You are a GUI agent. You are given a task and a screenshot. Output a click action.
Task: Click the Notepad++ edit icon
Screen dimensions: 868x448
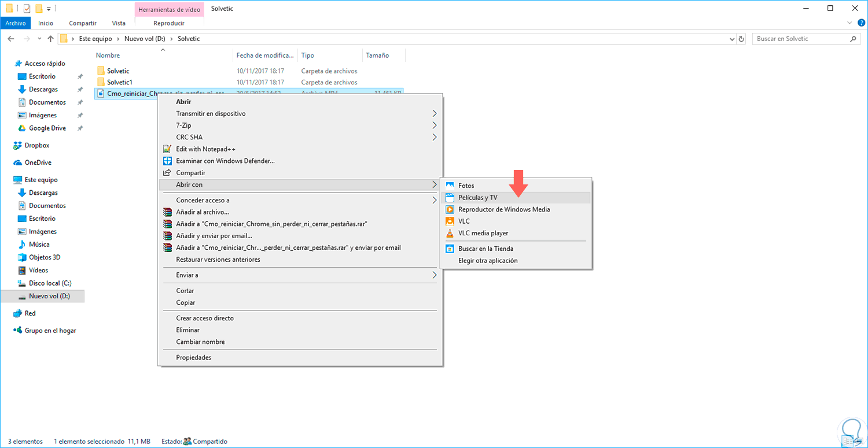(167, 149)
